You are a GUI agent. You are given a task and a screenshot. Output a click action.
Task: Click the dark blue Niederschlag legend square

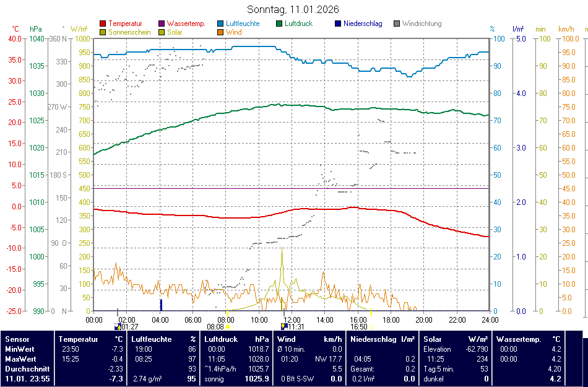[338, 24]
